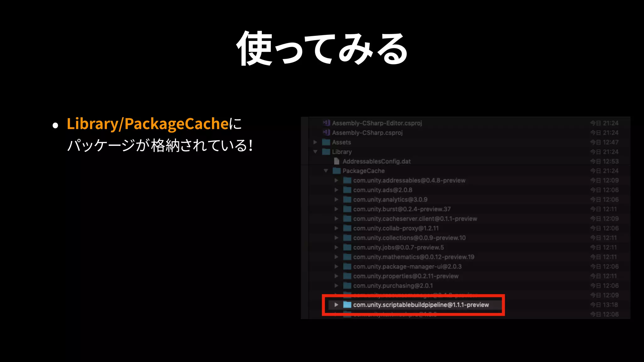Select com.unity.package-manager-ui@2.0.3 row
The image size is (644, 362).
[x=466, y=266]
